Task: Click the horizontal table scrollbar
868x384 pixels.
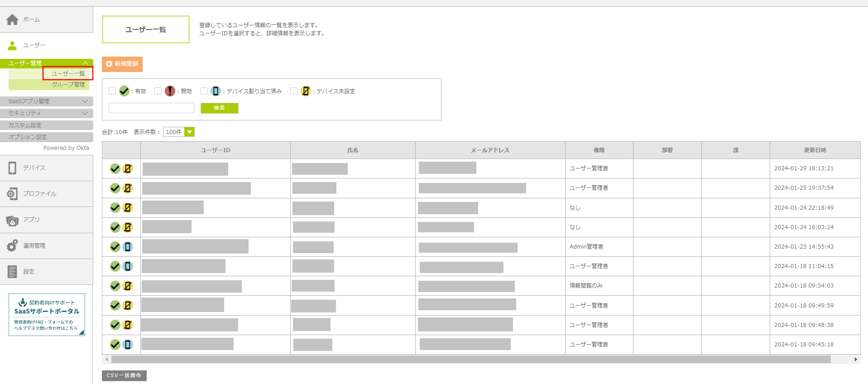Action: coord(471,360)
